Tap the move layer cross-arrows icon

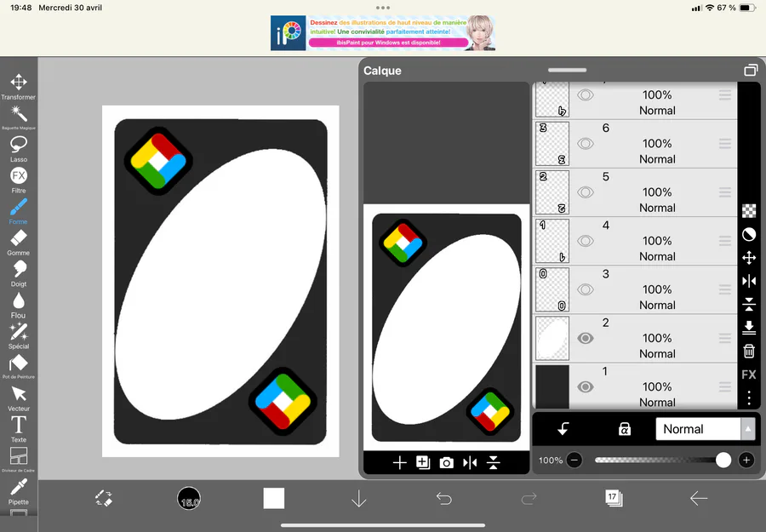tap(749, 258)
